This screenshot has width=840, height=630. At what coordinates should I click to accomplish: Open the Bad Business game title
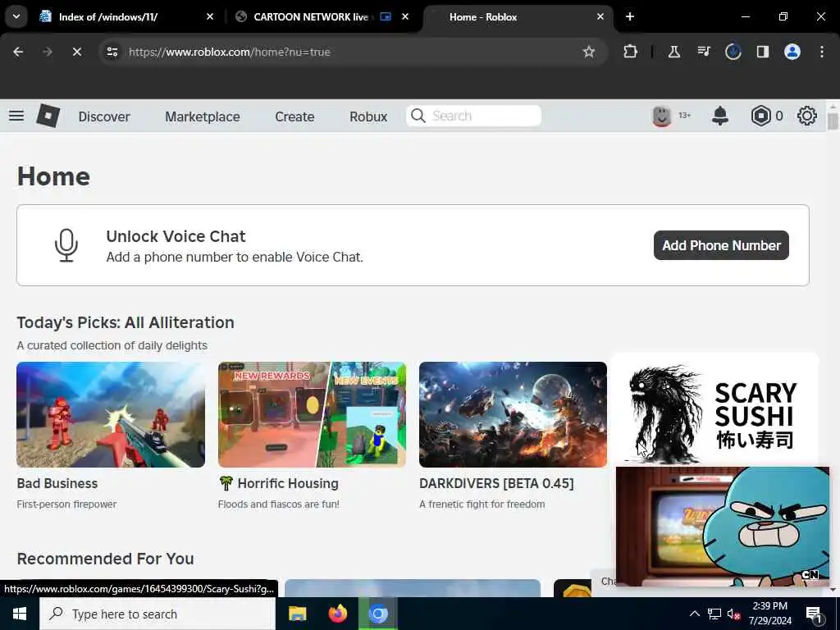57,483
